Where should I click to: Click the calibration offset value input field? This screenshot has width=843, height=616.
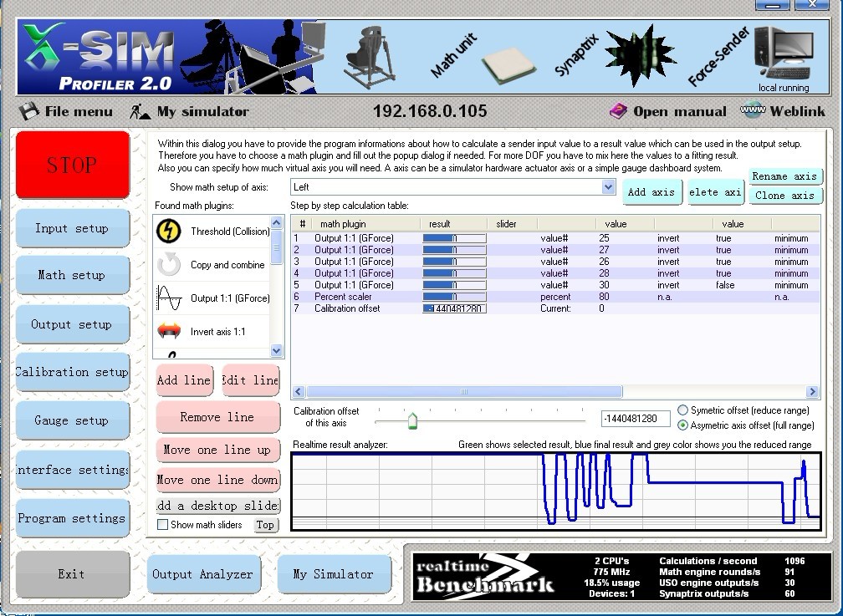click(636, 419)
